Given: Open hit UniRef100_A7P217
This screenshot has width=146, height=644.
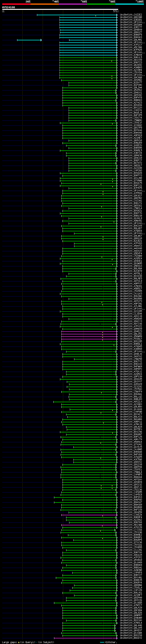Looking at the screenshot, I should (131, 45).
